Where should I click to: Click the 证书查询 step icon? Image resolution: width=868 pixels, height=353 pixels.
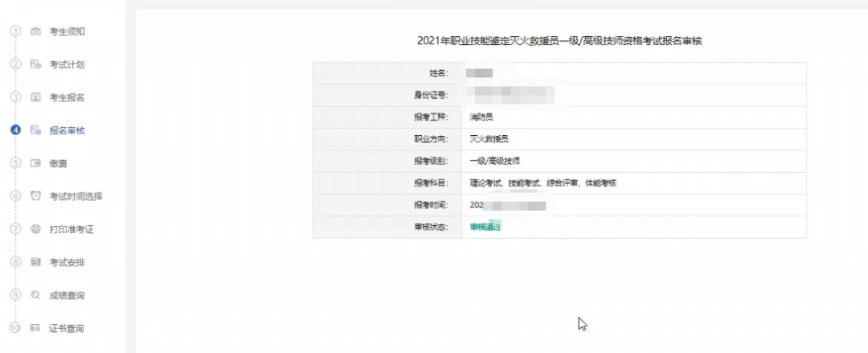pyautogui.click(x=35, y=328)
